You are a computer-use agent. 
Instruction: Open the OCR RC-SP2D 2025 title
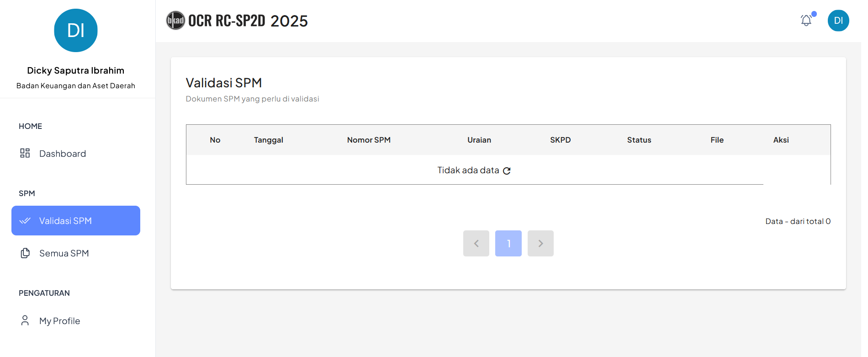tap(248, 21)
